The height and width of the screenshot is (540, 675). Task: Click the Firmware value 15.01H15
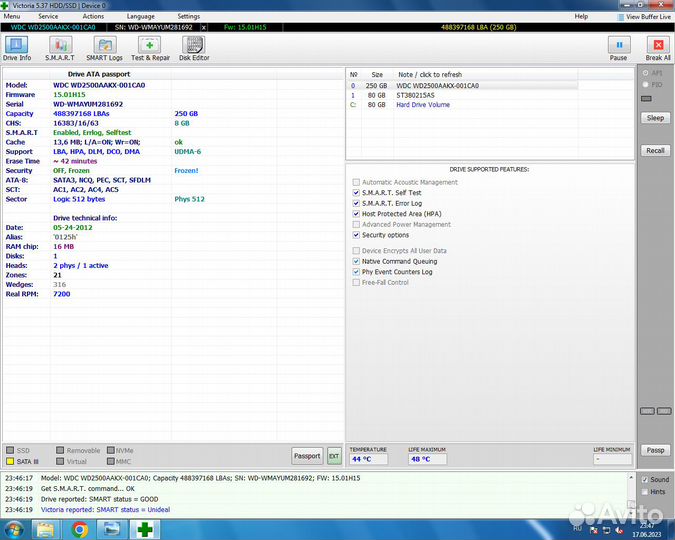pos(69,95)
